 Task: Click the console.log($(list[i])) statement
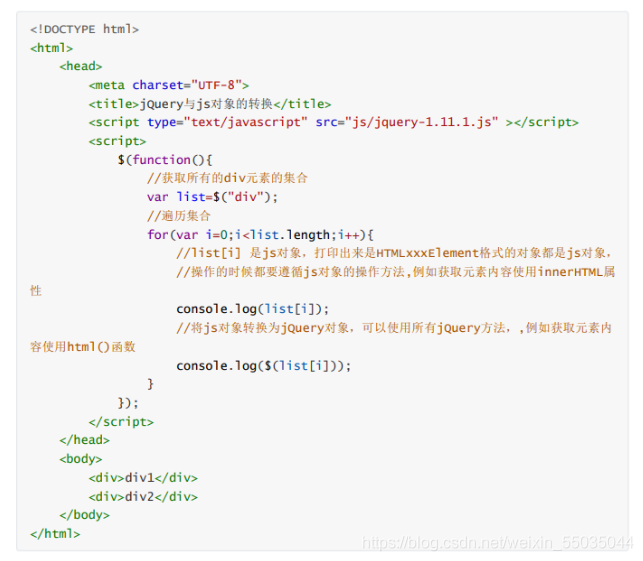click(x=264, y=365)
